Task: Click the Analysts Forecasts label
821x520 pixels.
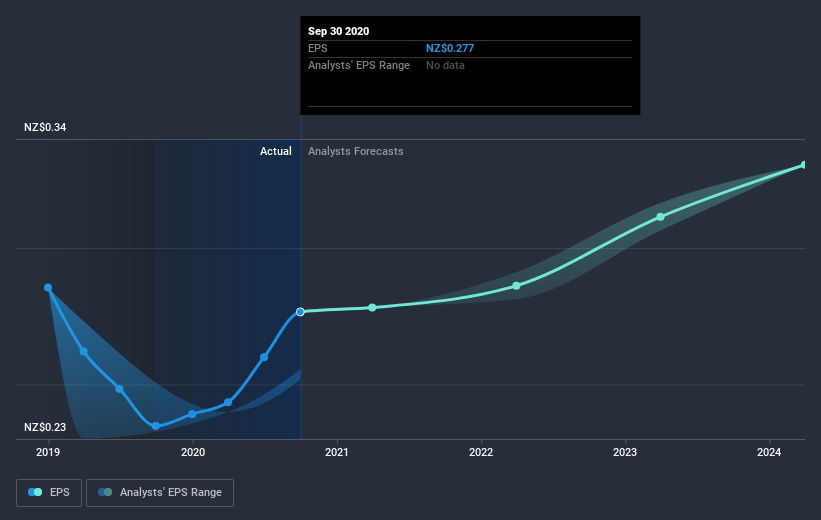Action: click(x=356, y=151)
